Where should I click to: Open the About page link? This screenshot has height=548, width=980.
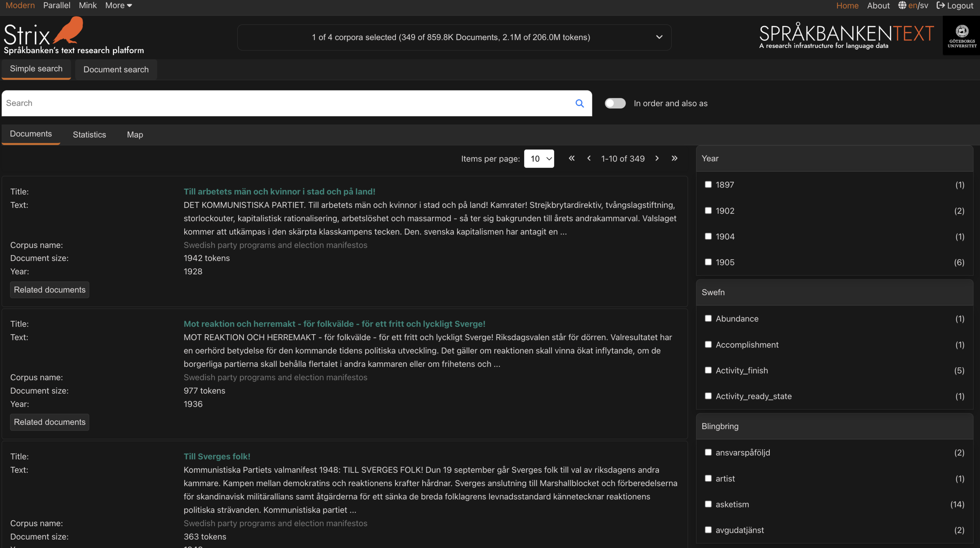[x=878, y=6]
